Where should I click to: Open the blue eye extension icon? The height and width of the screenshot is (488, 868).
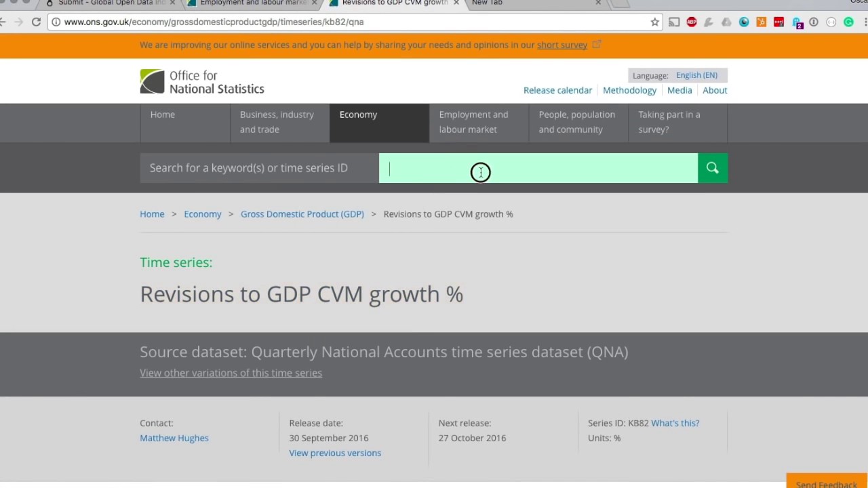[x=744, y=22]
